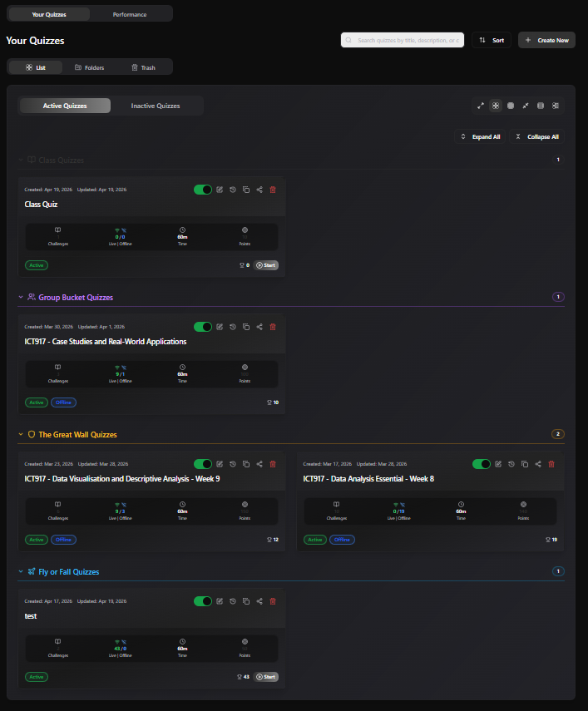Open history of 'test' quiz
This screenshot has height=711, width=588.
point(233,601)
